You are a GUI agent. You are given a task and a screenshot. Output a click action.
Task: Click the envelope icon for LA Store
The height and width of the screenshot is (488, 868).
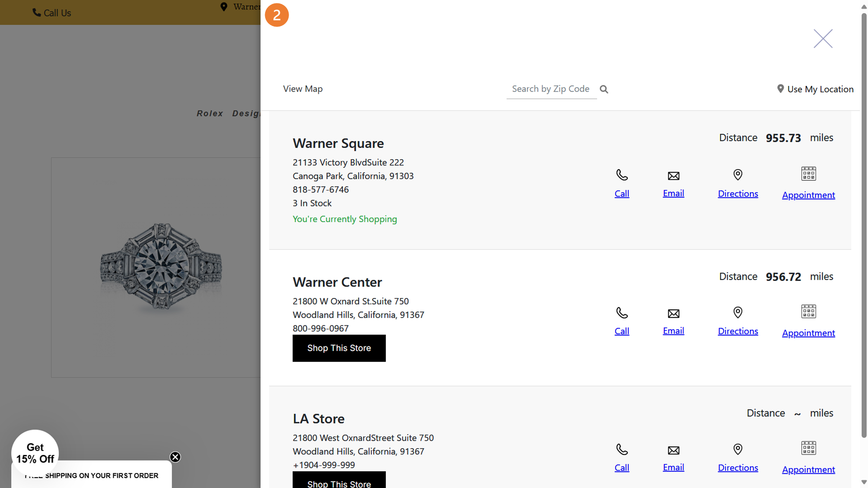674,450
